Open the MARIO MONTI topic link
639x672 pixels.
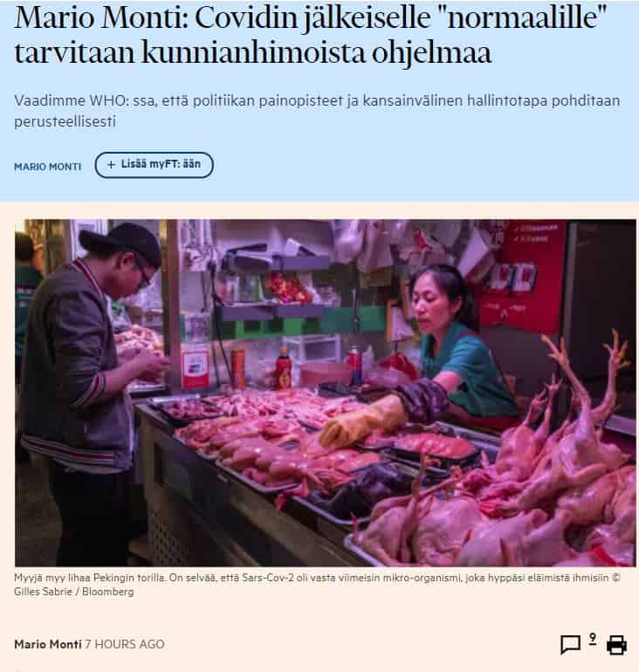[47, 167]
